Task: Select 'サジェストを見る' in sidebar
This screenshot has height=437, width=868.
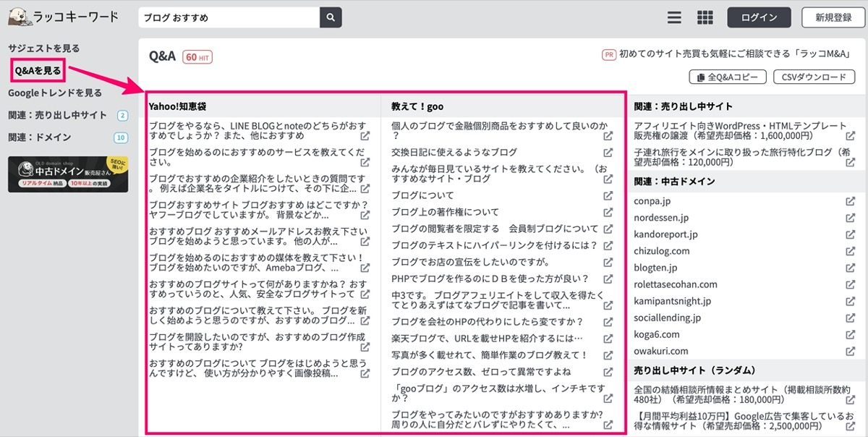Action: point(43,48)
